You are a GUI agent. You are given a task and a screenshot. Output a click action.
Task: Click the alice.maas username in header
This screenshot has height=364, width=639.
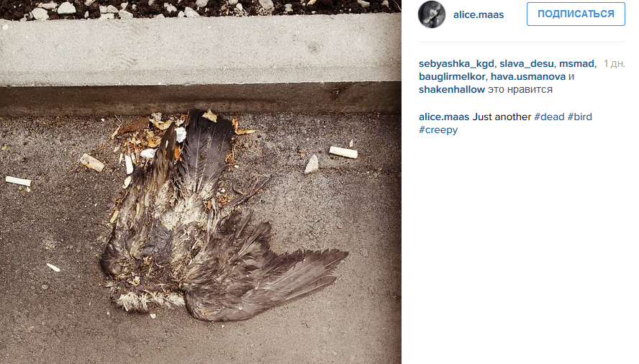[479, 14]
